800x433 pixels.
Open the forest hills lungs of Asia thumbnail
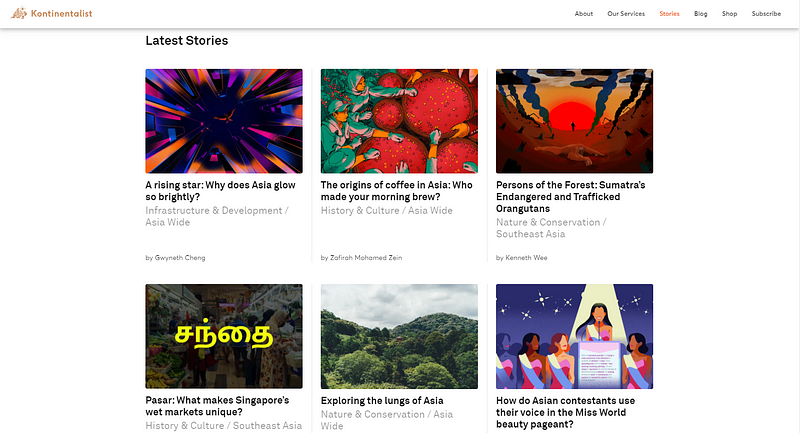point(399,337)
